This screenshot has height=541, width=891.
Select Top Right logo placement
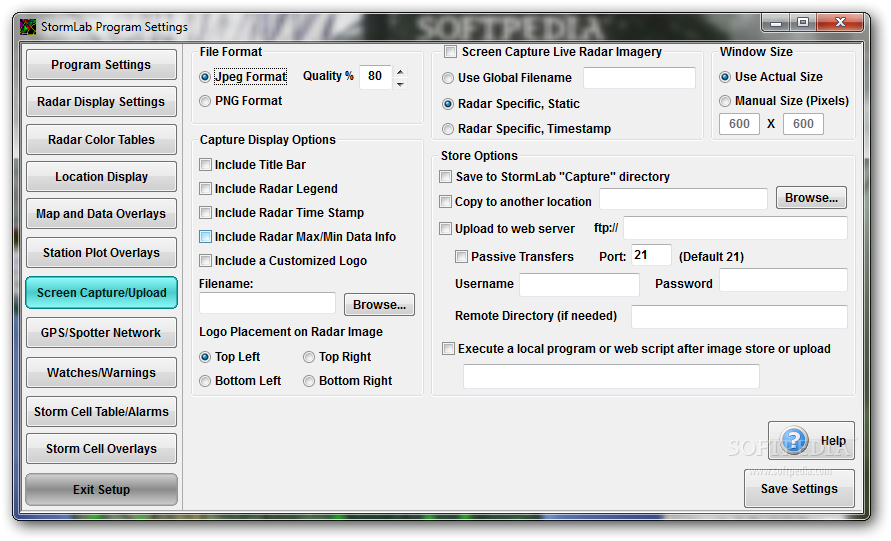309,357
